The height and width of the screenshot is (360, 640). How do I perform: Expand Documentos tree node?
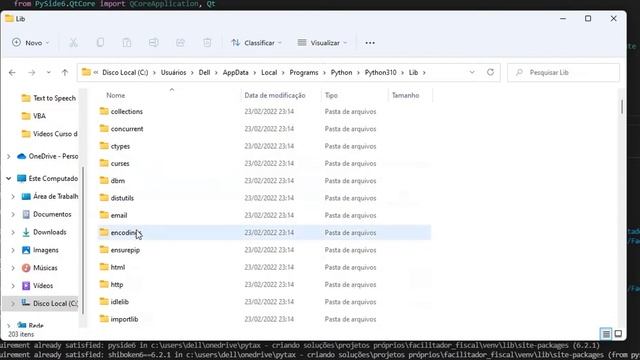(x=13, y=214)
